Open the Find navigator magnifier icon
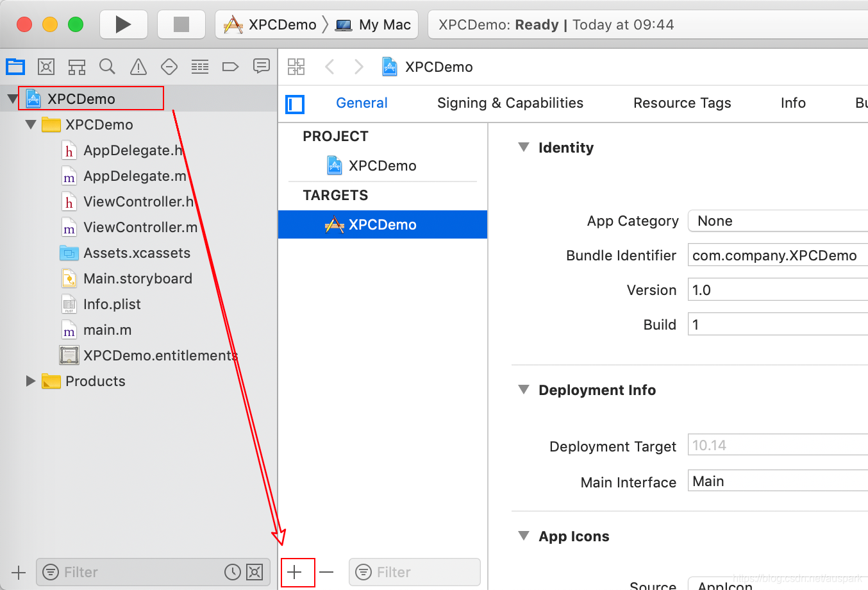 (108, 67)
